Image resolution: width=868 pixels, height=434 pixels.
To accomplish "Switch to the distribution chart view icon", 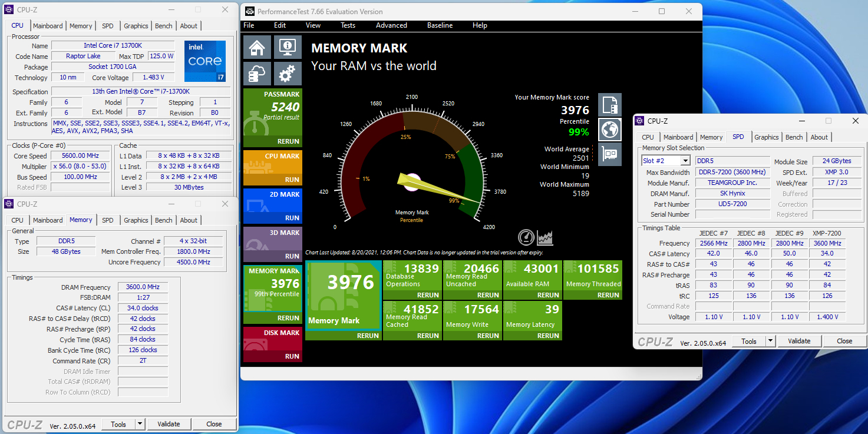I will (545, 237).
